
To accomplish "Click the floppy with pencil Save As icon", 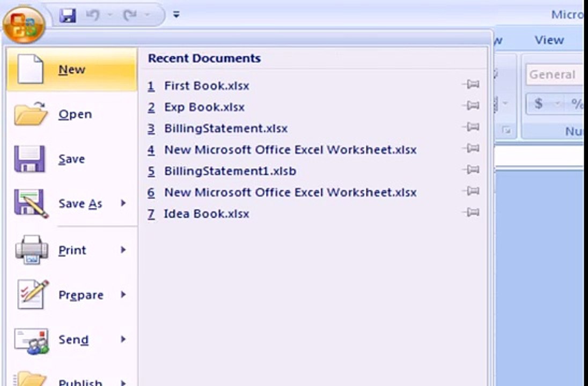I will (x=31, y=204).
